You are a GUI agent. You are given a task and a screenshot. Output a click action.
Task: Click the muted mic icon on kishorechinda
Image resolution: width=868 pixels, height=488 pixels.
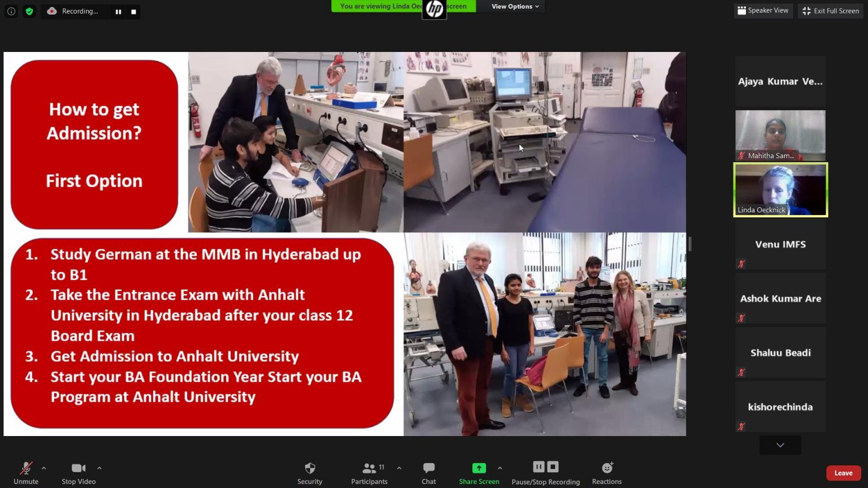coord(741,426)
